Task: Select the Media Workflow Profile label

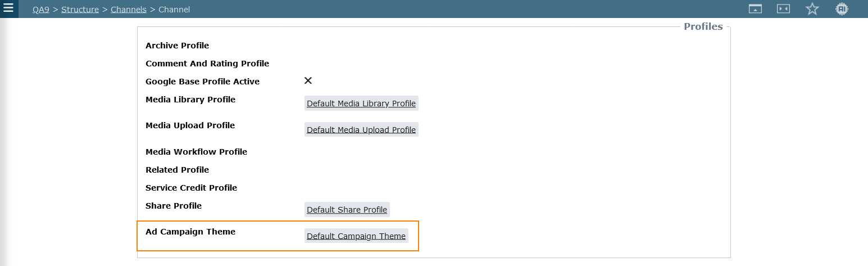Action: (x=196, y=152)
